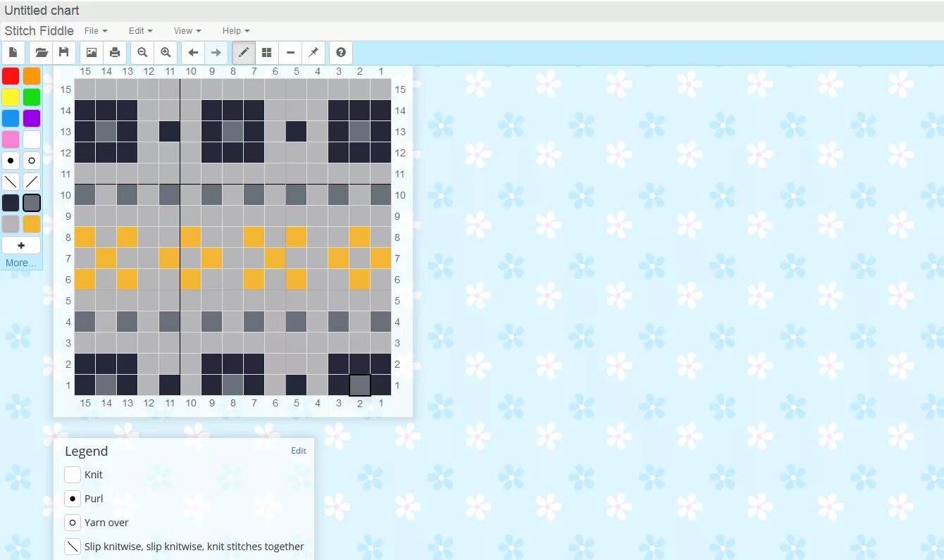The height and width of the screenshot is (560, 944).
Task: Click the Yarn over symbol box in Legend
Action: (x=73, y=523)
